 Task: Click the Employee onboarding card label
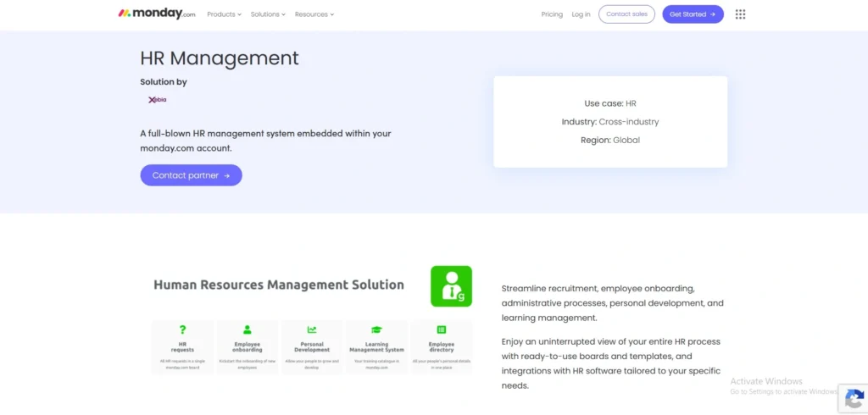coord(248,347)
